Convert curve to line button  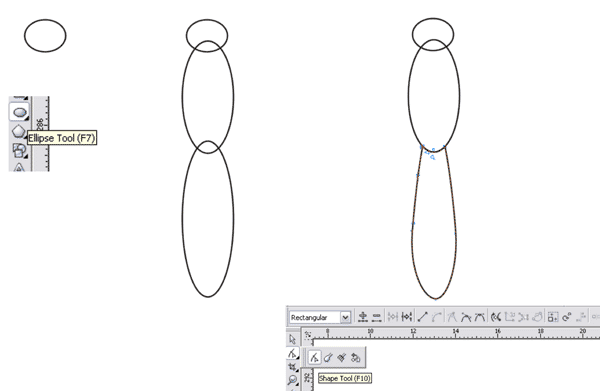422,317
